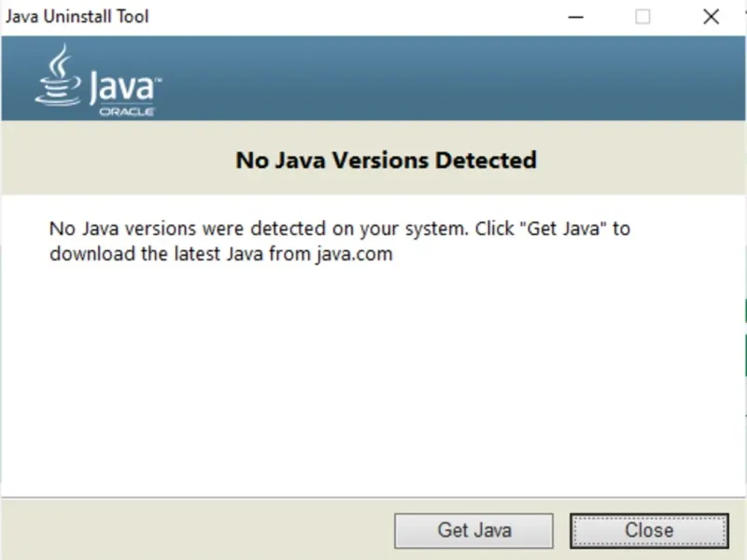747x560 pixels.
Task: Click the empty title bar area
Action: pyautogui.click(x=355, y=17)
